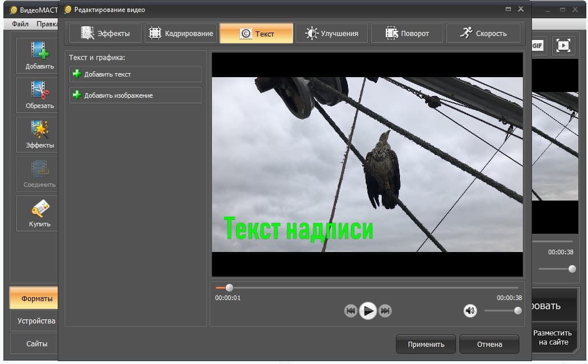Open the Файл menu
The image size is (588, 364).
point(20,24)
